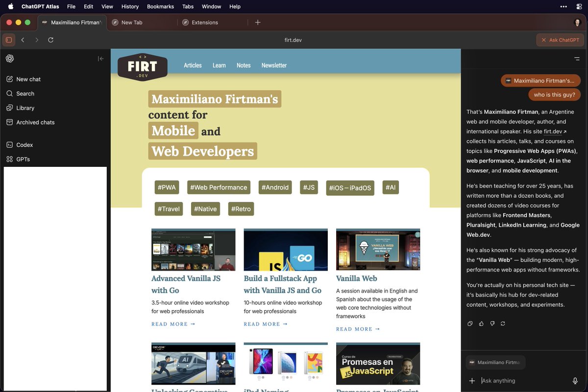
Task: Give the response a thumbs down
Action: pyautogui.click(x=492, y=323)
